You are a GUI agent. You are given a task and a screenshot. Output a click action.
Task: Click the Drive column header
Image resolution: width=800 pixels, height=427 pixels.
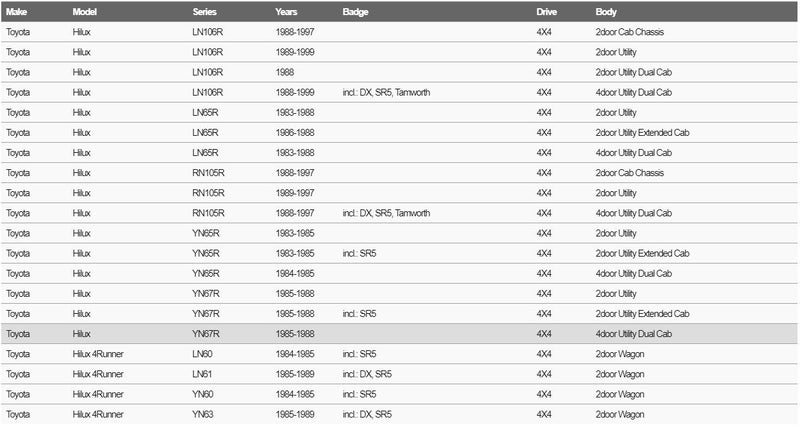(547, 11)
